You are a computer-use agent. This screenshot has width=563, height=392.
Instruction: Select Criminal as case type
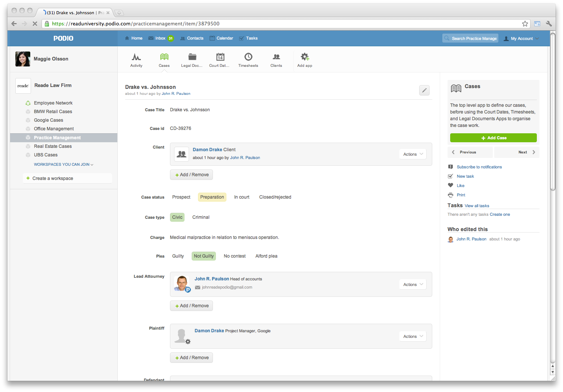tap(201, 217)
